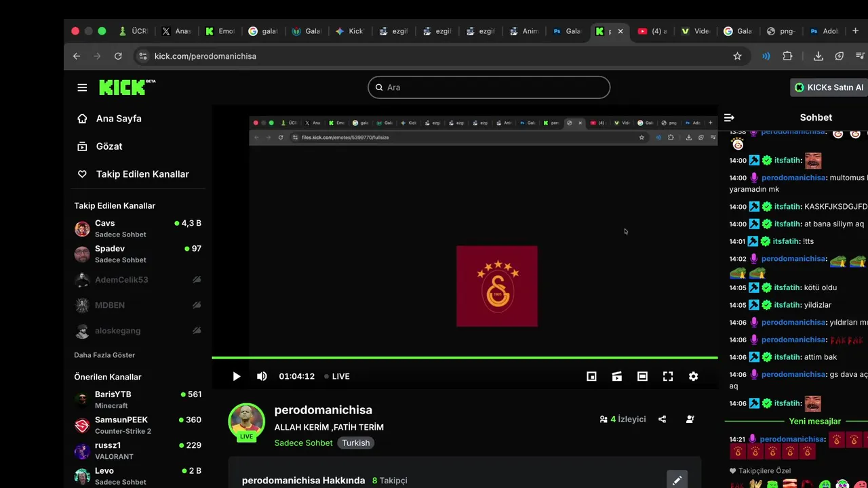Click the user moderation icon beside share
The image size is (868, 488).
click(x=690, y=420)
